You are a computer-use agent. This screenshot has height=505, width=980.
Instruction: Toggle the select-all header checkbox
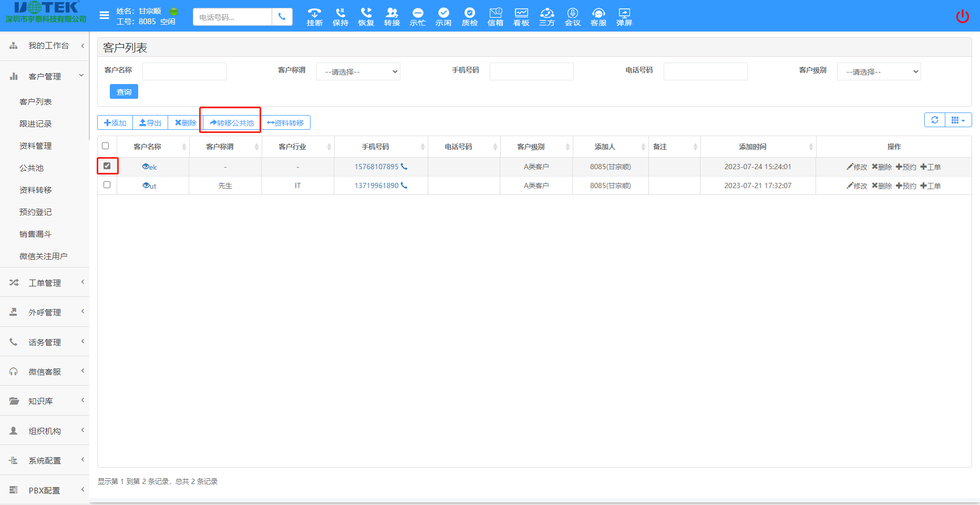pyautogui.click(x=106, y=146)
